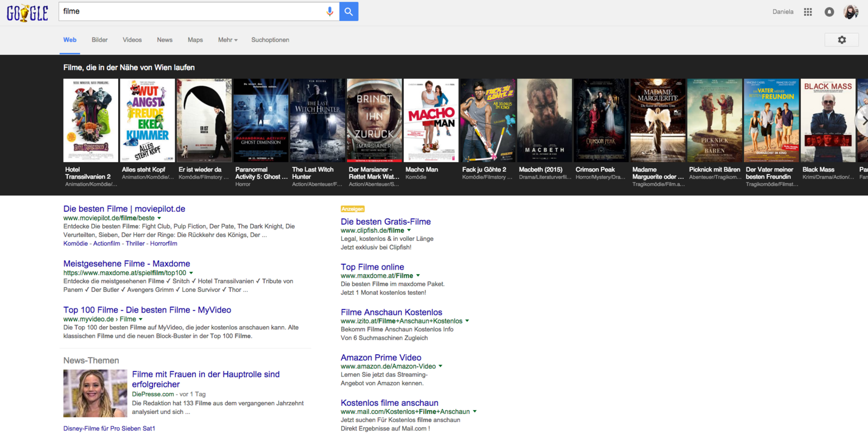Open Google notifications bell
Screen dimensions: 868x433
click(829, 12)
